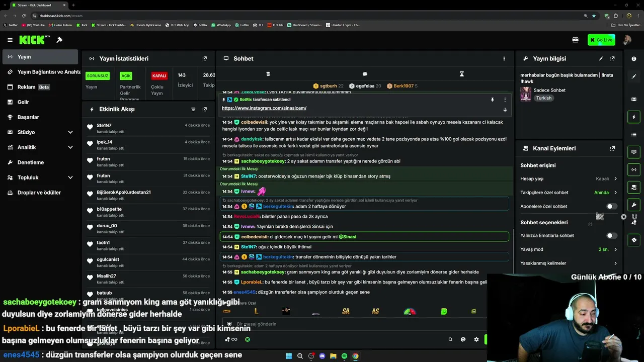This screenshot has width=644, height=362.
Task: Toggle Abonelere özel sohbet switch
Action: (x=611, y=206)
